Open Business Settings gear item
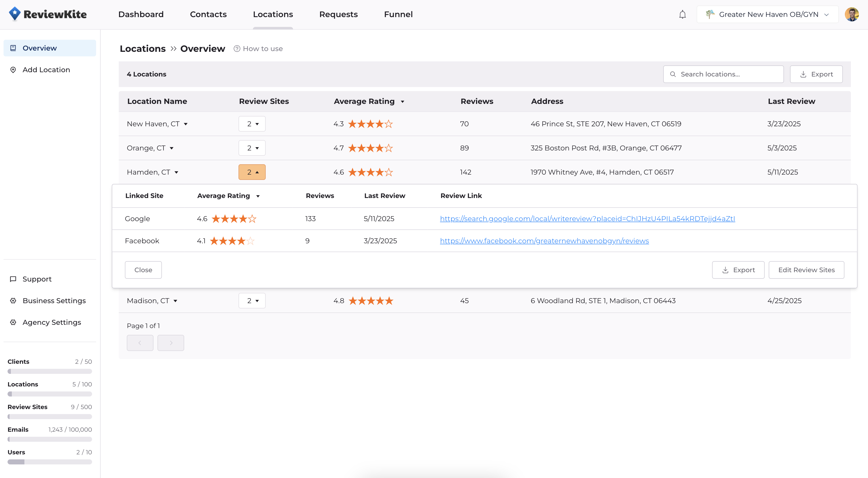868x478 pixels. (x=54, y=300)
